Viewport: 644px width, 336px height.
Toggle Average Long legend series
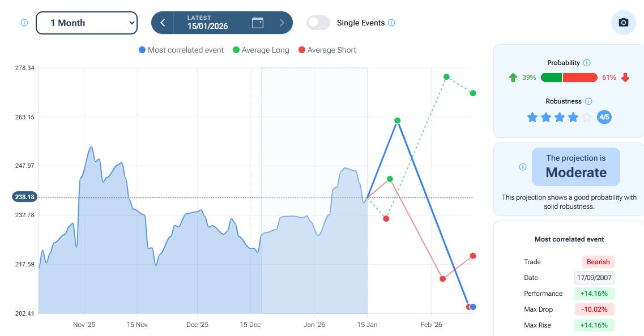coord(261,50)
